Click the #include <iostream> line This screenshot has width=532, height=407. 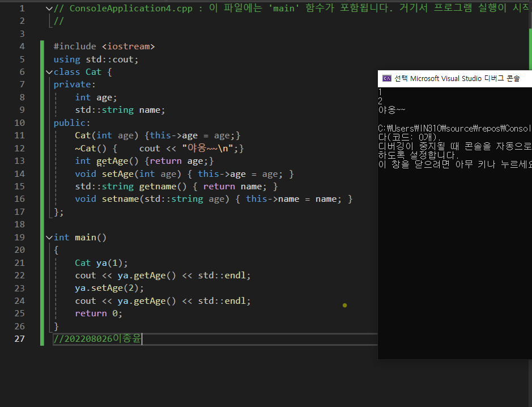[104, 46]
